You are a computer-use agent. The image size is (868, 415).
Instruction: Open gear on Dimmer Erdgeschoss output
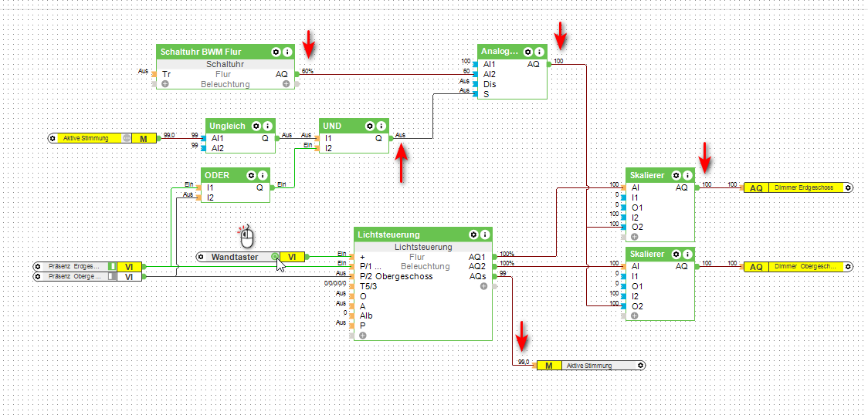847,188
